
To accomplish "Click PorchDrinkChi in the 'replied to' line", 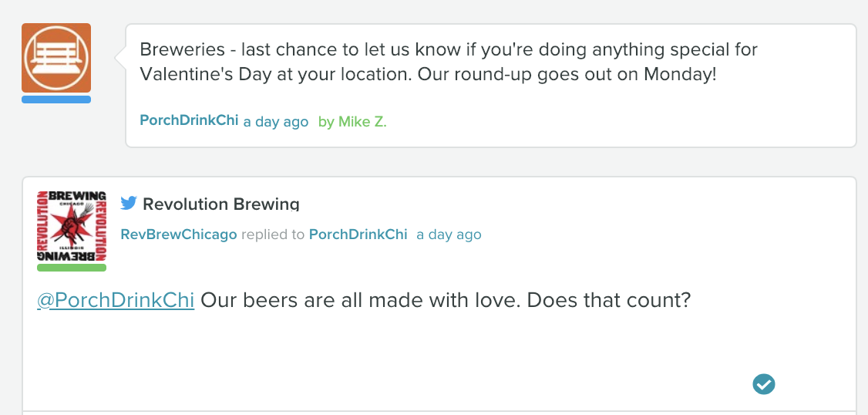I will 358,234.
